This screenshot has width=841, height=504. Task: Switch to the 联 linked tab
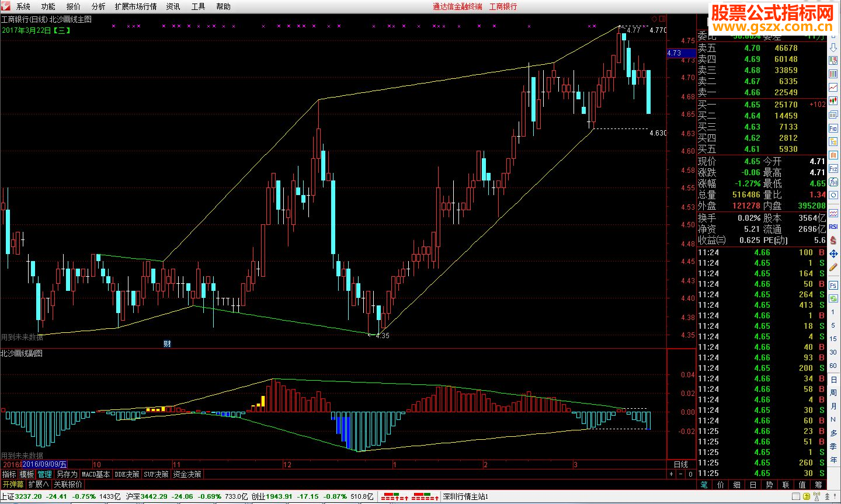coord(786,485)
